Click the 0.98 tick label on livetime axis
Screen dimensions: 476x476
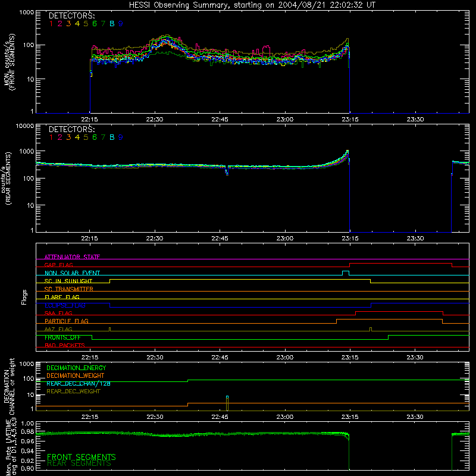27,431
